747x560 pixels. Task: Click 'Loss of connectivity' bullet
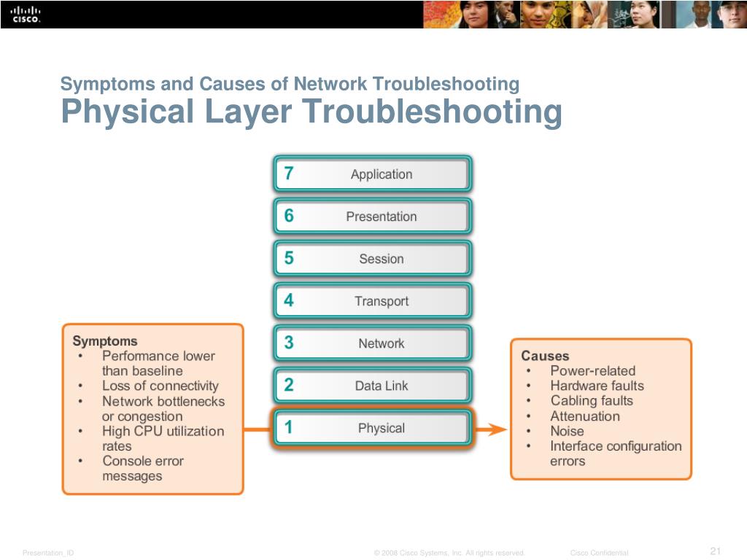[x=160, y=386]
